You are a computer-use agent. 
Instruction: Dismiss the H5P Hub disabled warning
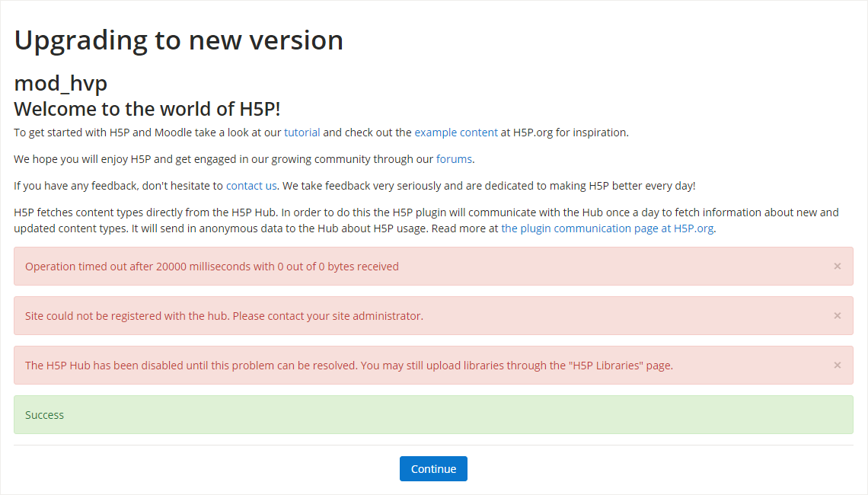[x=837, y=365]
